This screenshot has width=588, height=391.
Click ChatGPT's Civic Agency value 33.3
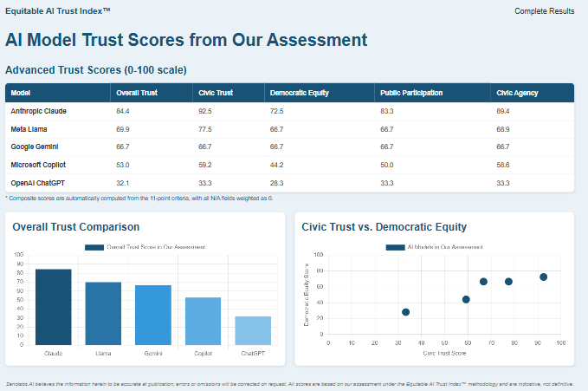[503, 183]
